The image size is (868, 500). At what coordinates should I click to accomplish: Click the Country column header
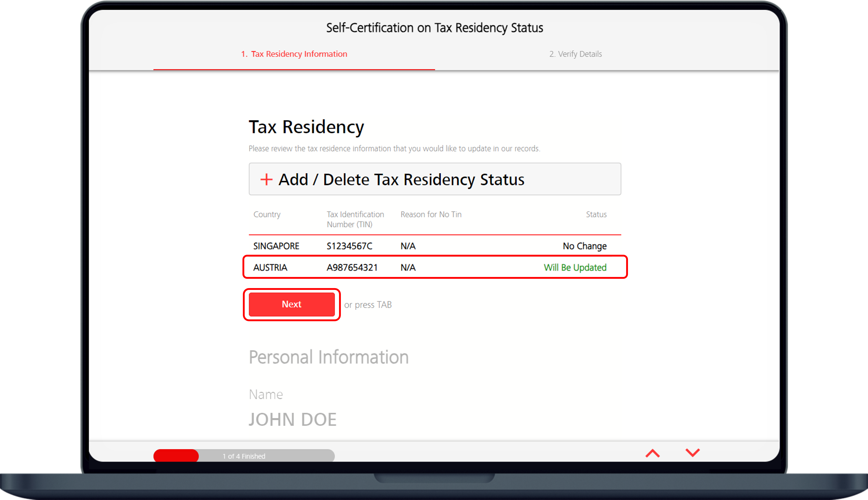(267, 214)
